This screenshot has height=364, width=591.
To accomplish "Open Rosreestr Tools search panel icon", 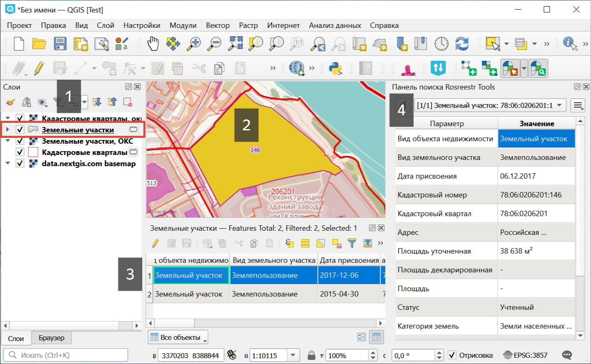I will pyautogui.click(x=538, y=68).
